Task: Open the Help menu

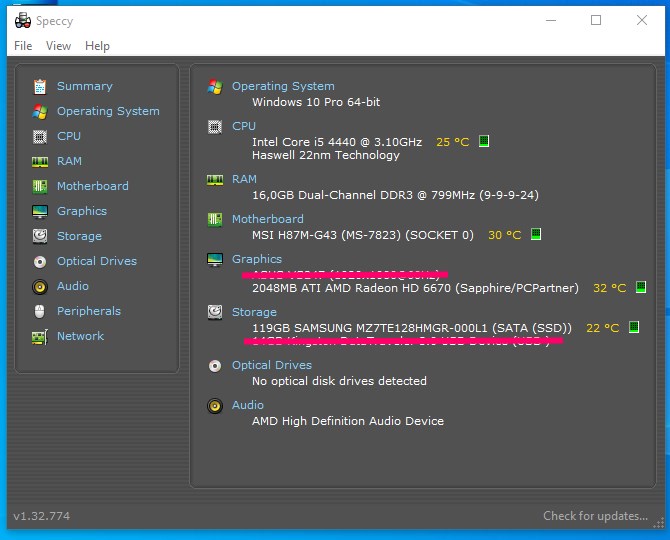Action: coord(97,46)
